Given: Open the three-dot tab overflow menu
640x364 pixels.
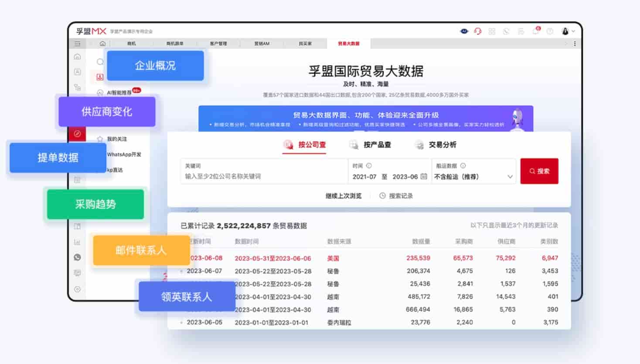Looking at the screenshot, I should tap(575, 44).
